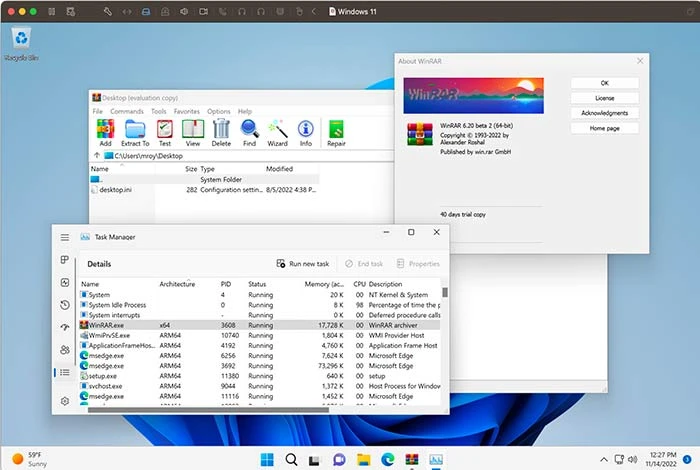
Task: Open Task Manager Settings gear icon
Action: tap(65, 401)
